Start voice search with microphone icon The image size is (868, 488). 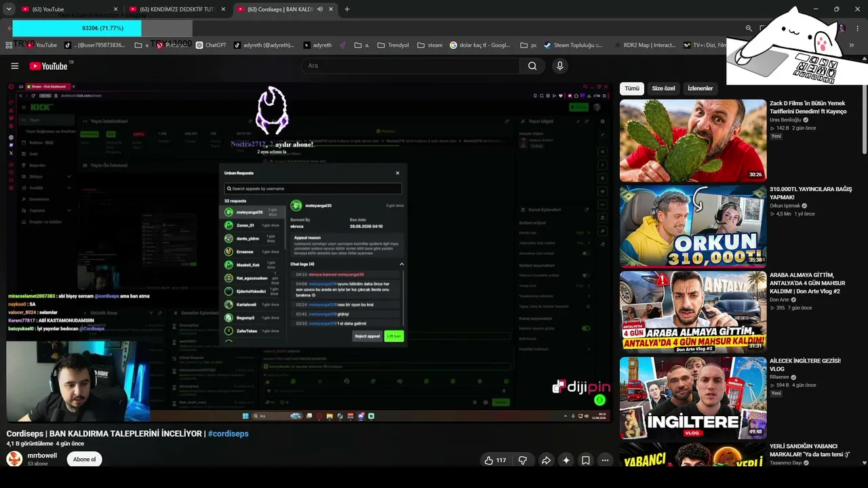coord(559,66)
